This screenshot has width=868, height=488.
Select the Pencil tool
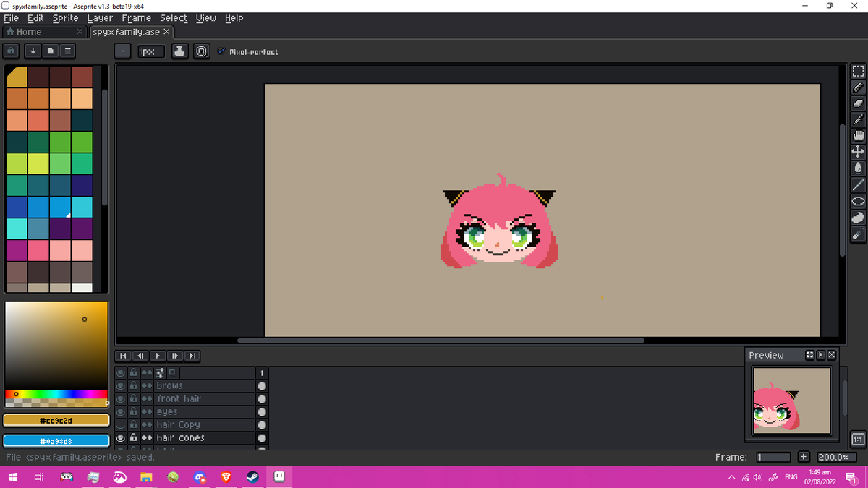858,87
